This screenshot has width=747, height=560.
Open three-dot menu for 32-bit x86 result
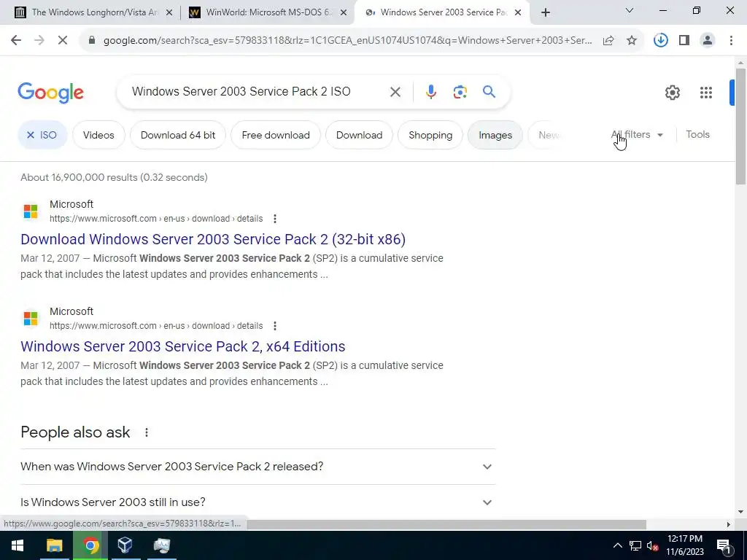tap(275, 219)
